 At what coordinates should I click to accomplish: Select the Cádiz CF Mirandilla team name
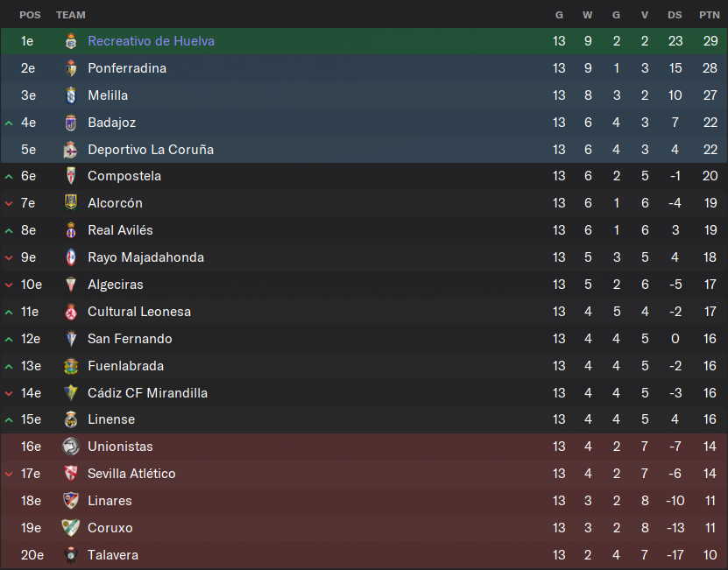pos(148,392)
